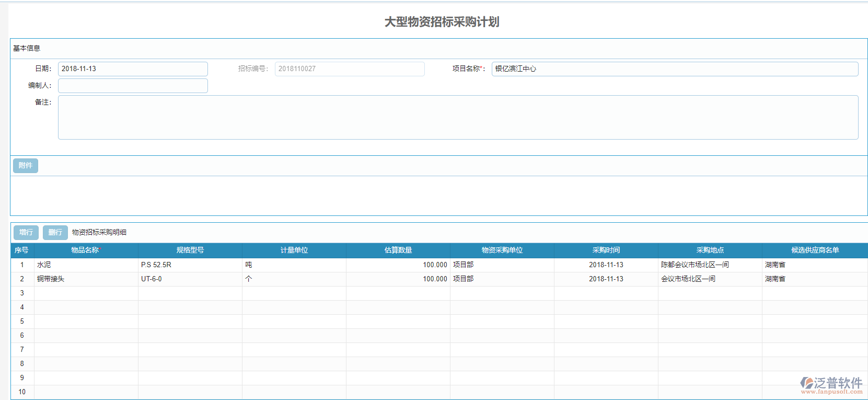Click inside the 备注 remarks textarea
Image resolution: width=868 pixels, height=400 pixels.
458,117
